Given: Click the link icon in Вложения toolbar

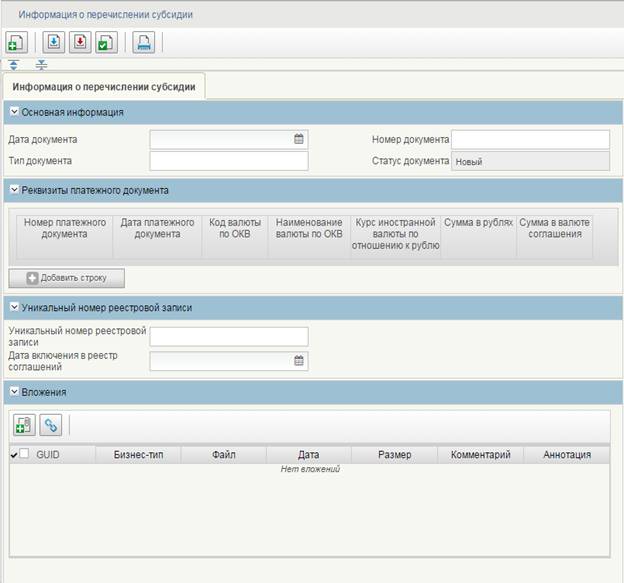Looking at the screenshot, I should [49, 425].
